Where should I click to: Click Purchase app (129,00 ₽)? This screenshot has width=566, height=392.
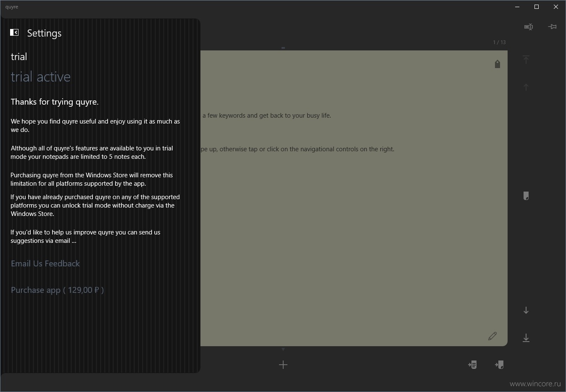click(x=58, y=290)
